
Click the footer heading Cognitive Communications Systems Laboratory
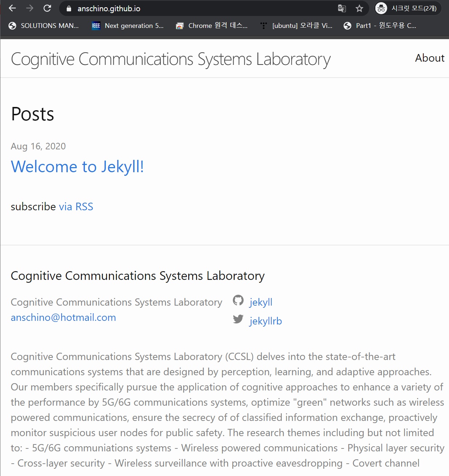[138, 276]
